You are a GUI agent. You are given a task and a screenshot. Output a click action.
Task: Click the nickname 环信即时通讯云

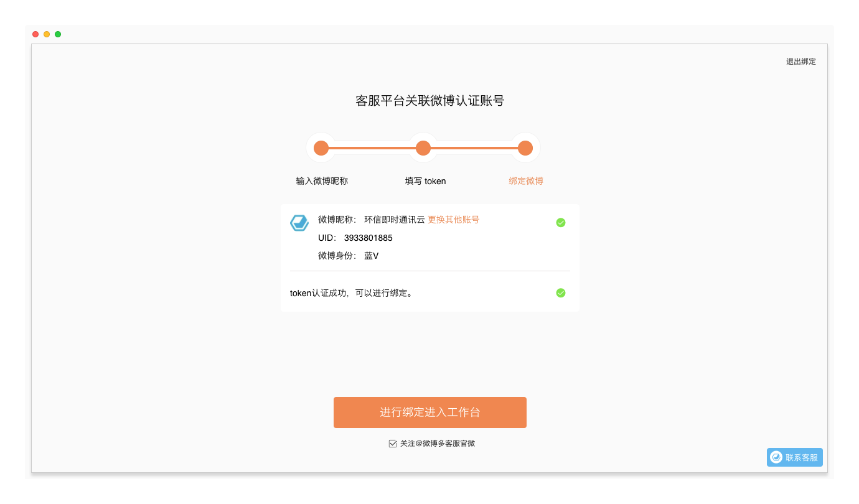pyautogui.click(x=395, y=220)
